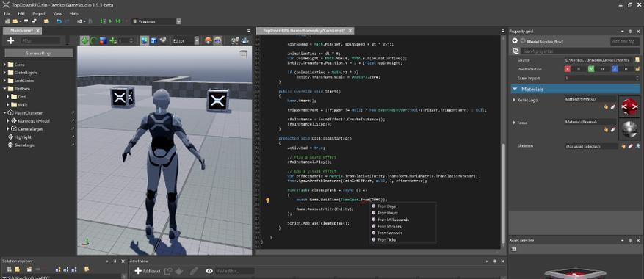Click the code editor vertical scrollbar
This screenshot has height=279, width=644.
tap(504, 193)
